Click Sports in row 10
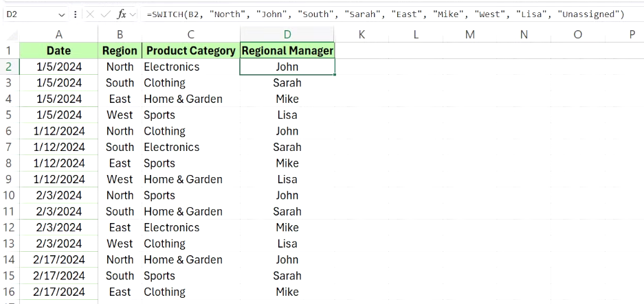644x304 pixels. point(159,196)
